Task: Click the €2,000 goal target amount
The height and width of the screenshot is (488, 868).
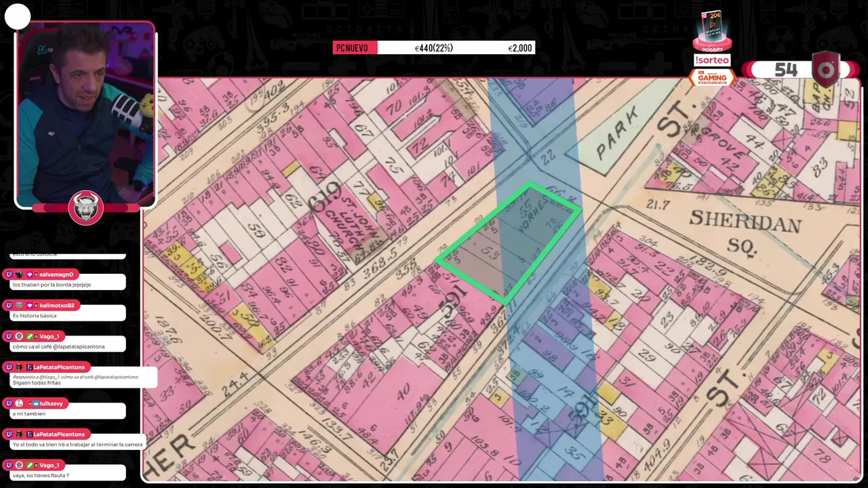Action: point(520,48)
